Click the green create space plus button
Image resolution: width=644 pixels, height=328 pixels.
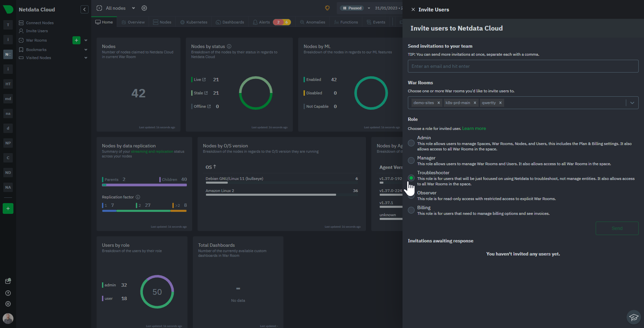8,208
